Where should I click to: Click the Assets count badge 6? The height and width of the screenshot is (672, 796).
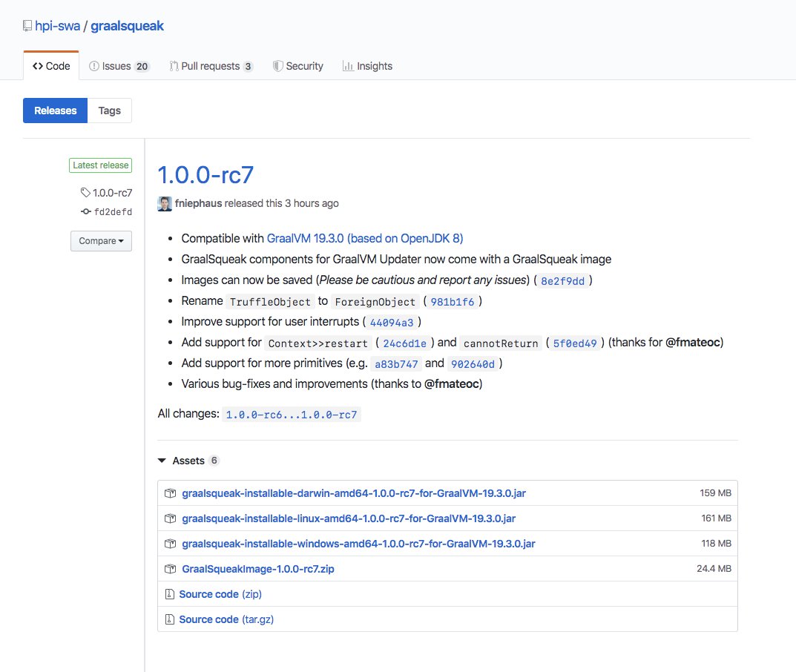coord(214,461)
